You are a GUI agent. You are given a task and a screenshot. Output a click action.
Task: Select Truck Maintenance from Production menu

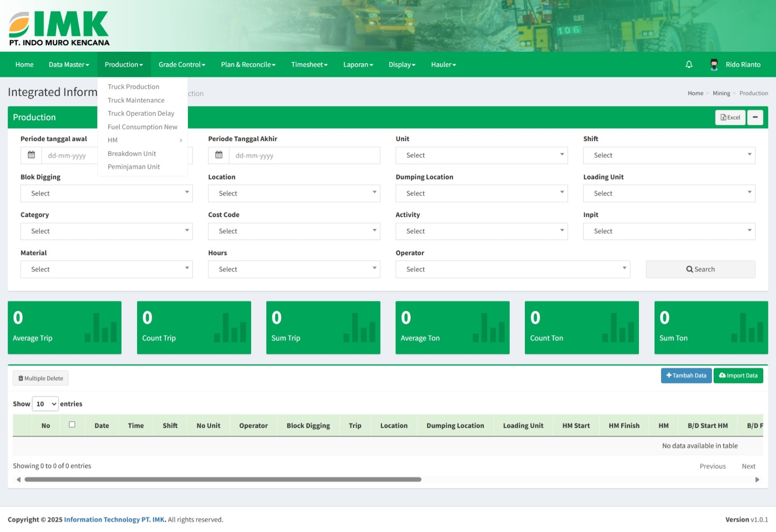pyautogui.click(x=136, y=100)
